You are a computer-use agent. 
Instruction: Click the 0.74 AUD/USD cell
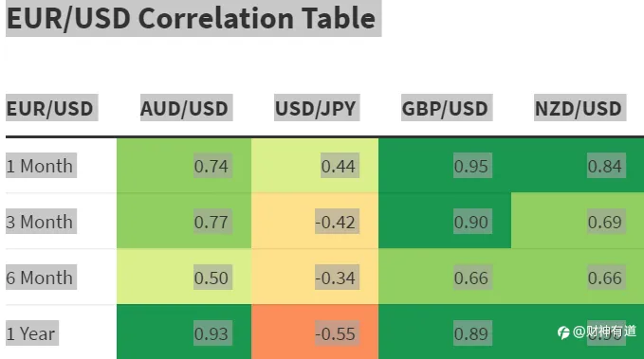click(x=184, y=166)
